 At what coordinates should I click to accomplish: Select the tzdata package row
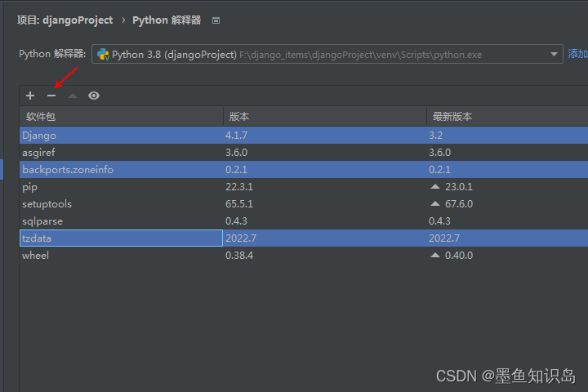coord(304,238)
